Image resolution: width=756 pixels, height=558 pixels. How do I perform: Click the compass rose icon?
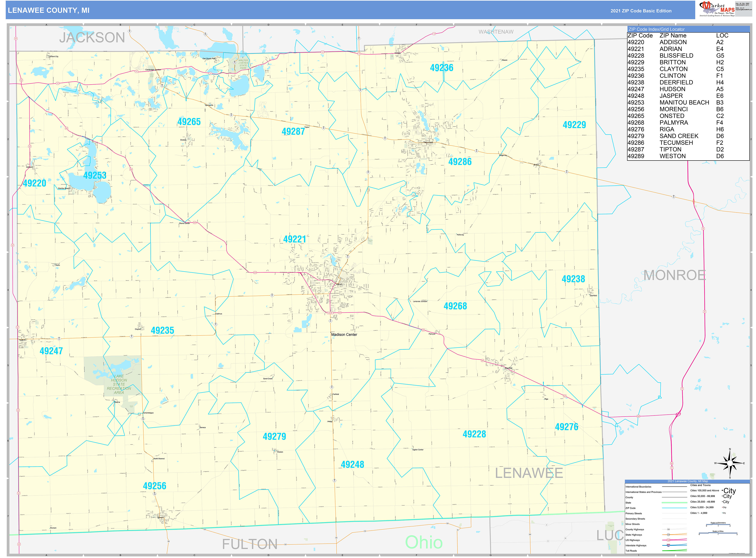point(730,463)
